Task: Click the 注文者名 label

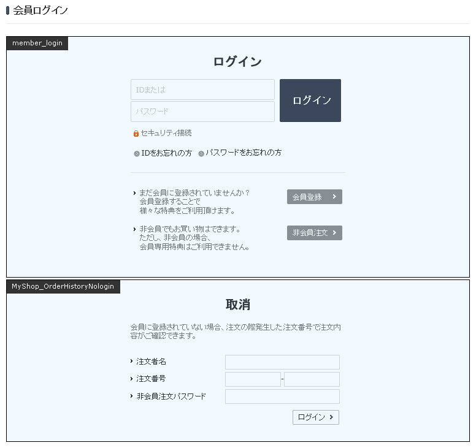Action: pos(151,362)
